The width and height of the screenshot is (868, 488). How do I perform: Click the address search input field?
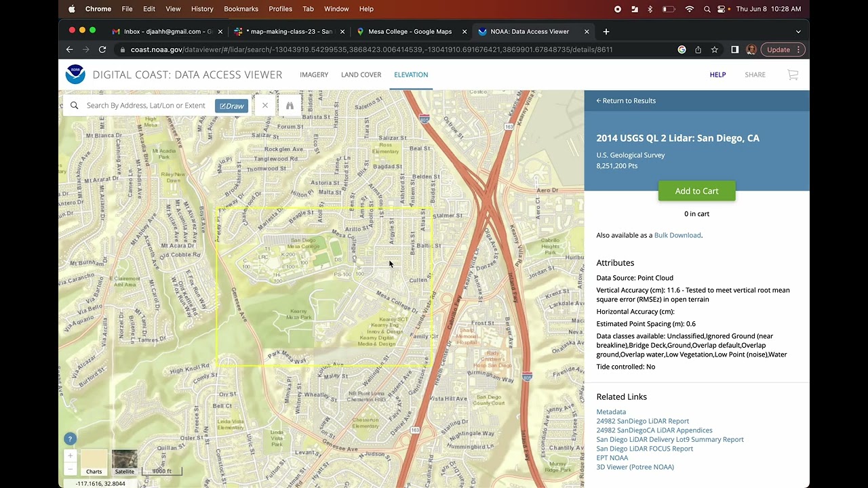pos(146,106)
